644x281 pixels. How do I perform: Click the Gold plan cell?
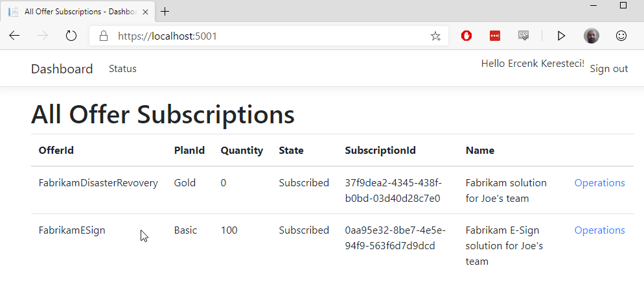pos(185,182)
